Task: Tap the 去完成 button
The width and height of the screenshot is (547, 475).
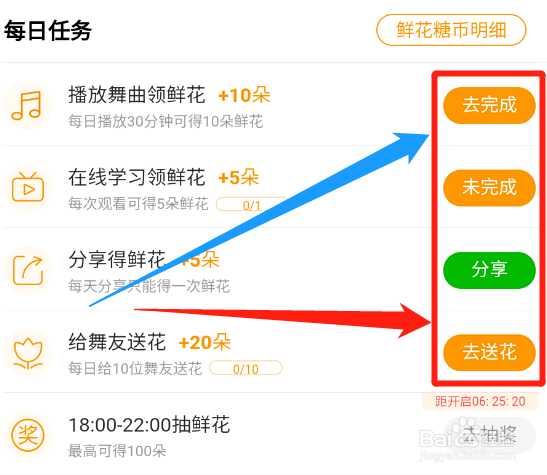Action: [x=489, y=105]
